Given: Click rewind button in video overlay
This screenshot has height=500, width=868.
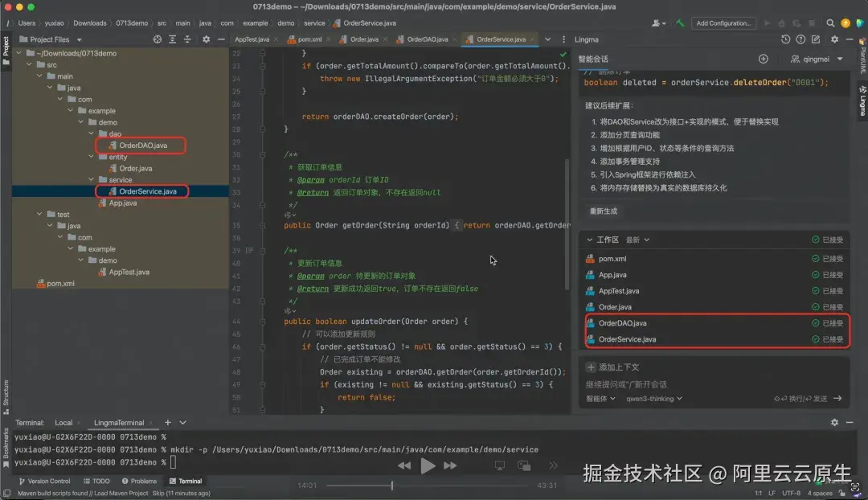Looking at the screenshot, I should click(x=404, y=465).
